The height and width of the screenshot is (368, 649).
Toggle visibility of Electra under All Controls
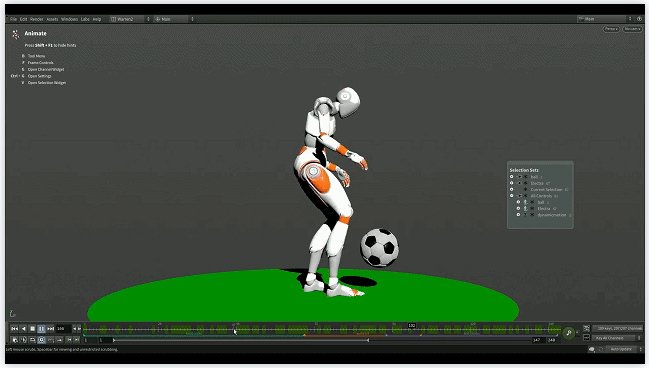point(518,208)
